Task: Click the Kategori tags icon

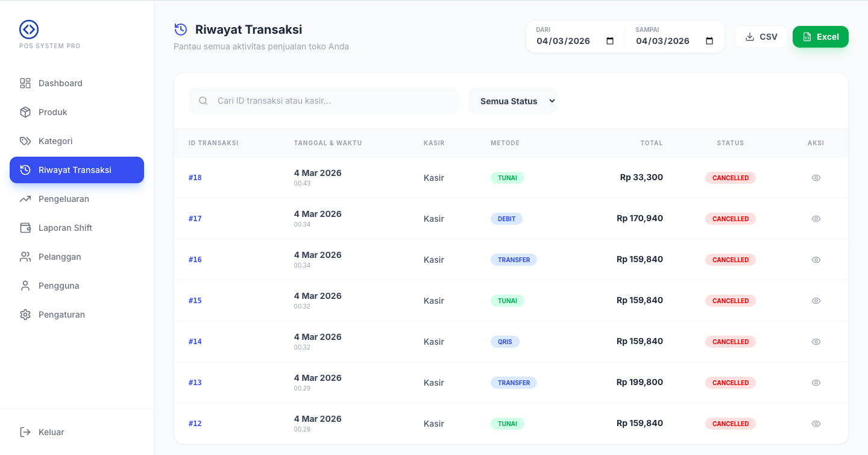Action: [x=25, y=141]
